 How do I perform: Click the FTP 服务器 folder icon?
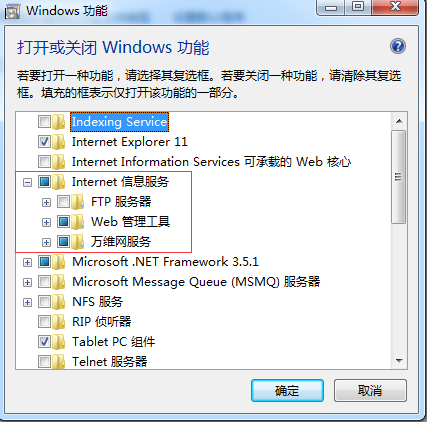click(x=78, y=202)
